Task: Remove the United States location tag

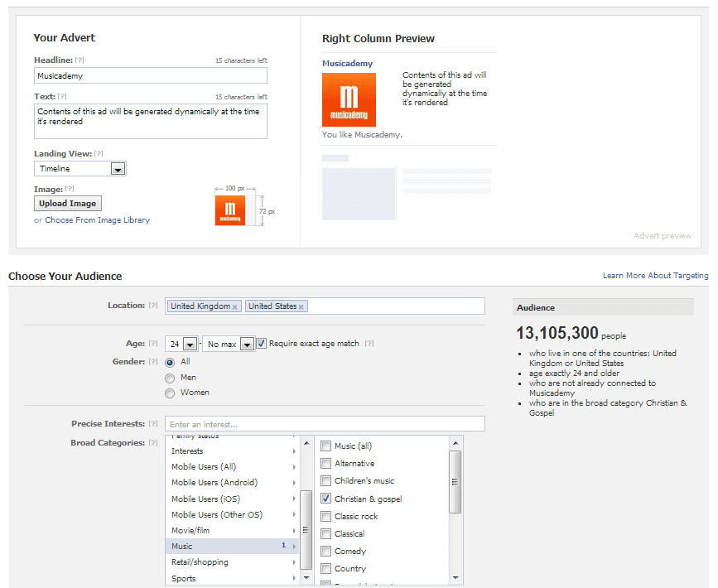Action: click(301, 307)
